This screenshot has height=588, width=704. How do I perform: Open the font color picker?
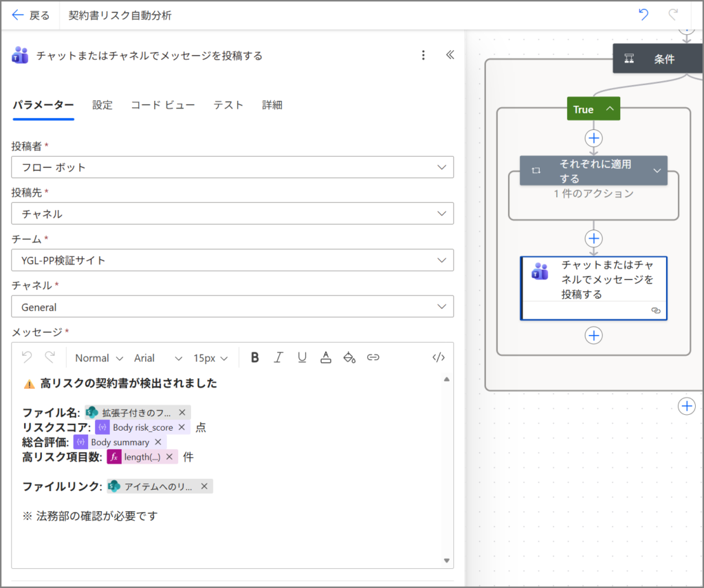pyautogui.click(x=326, y=357)
